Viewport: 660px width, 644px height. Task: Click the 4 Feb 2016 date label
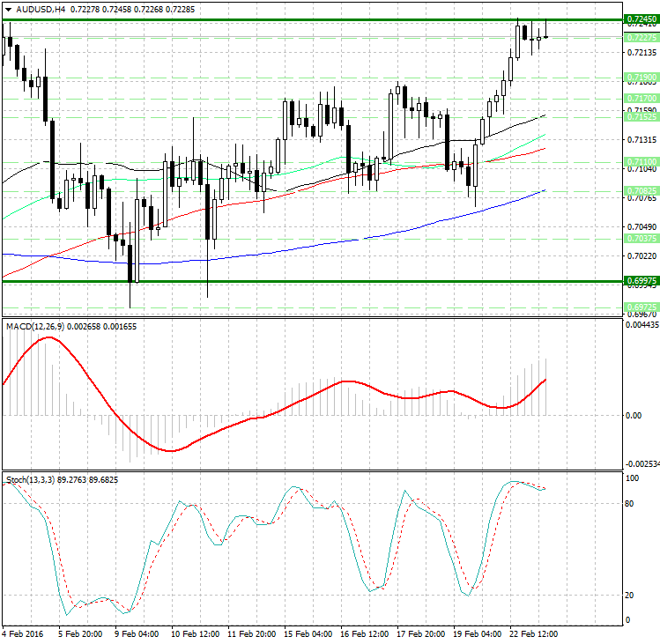tap(24, 633)
